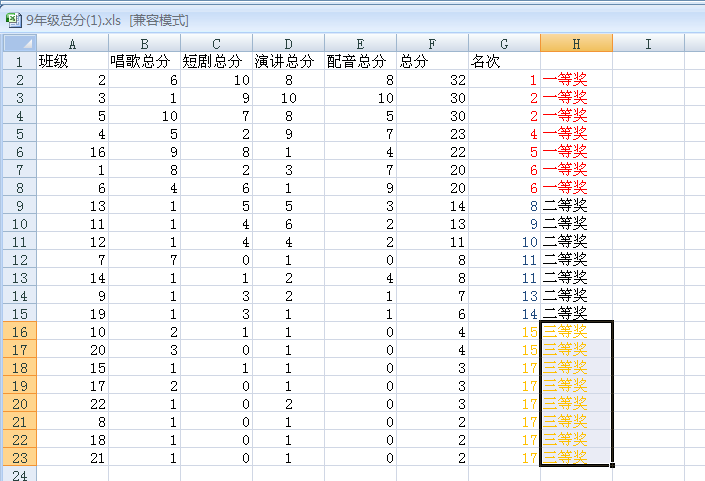Click the 配音总分 header cell
The height and width of the screenshot is (481, 705).
[360, 61]
